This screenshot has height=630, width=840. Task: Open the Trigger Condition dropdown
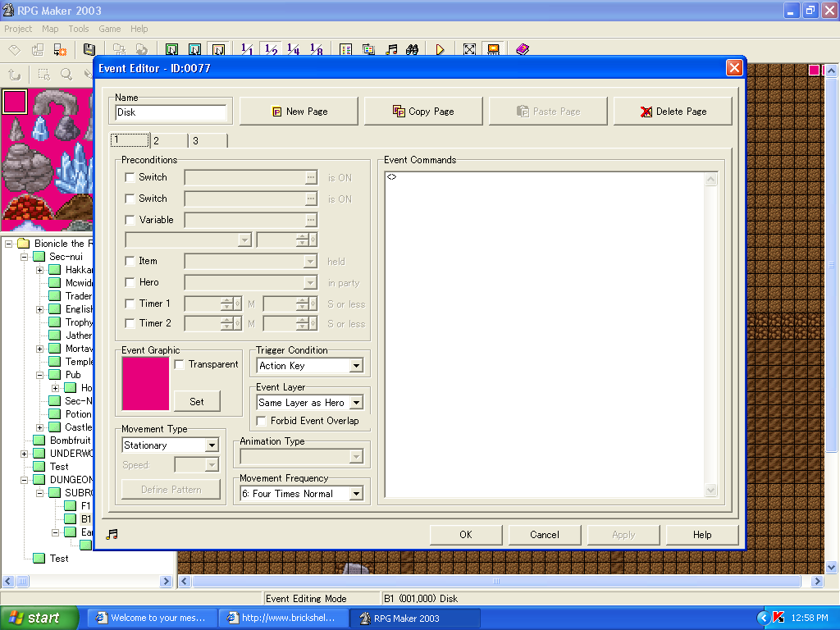356,366
